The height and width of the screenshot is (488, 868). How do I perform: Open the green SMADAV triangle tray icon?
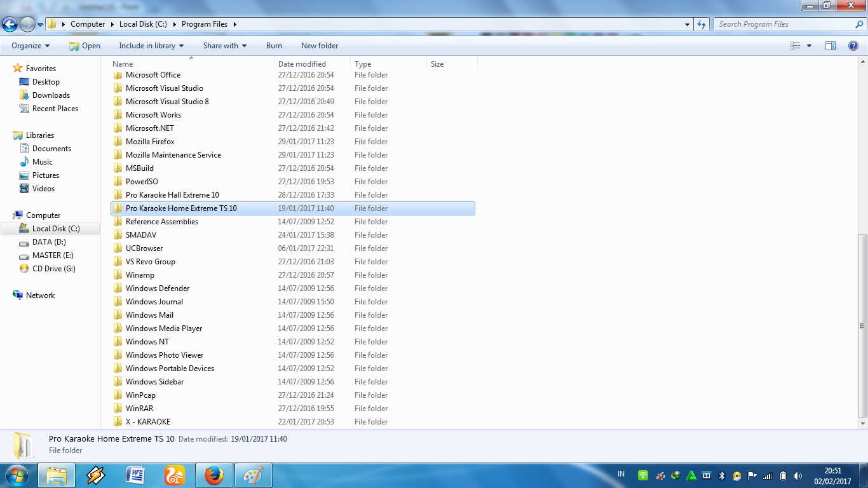click(x=691, y=475)
